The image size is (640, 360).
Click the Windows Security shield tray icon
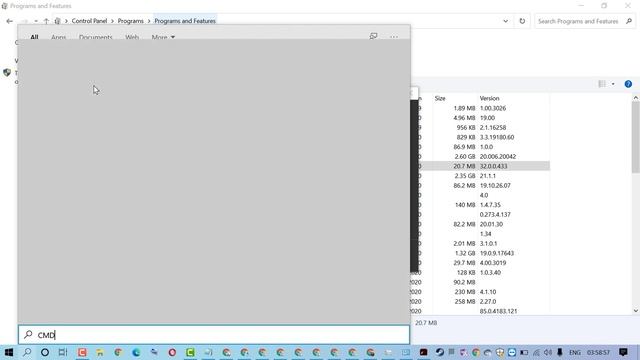[x=500, y=352]
